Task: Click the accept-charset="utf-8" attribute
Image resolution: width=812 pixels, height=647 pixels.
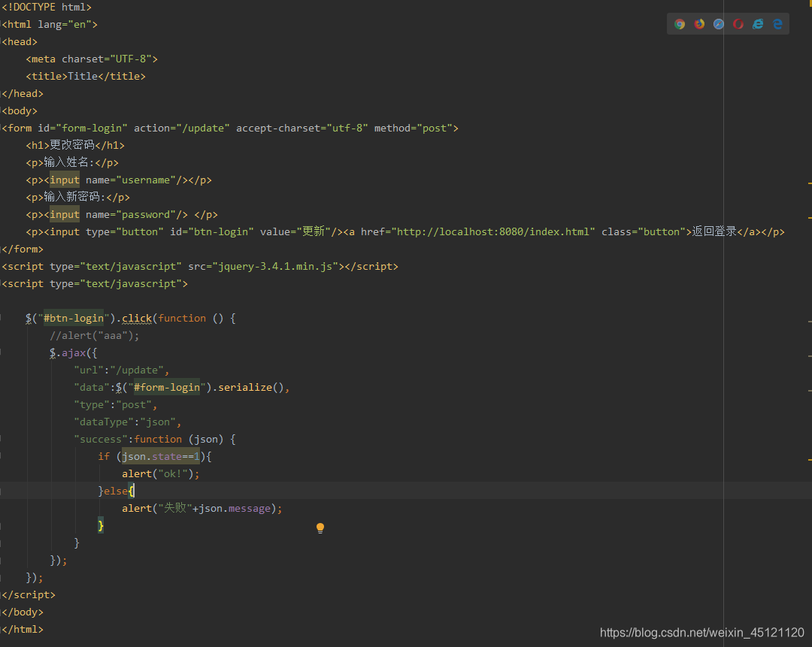Action: [x=302, y=128]
